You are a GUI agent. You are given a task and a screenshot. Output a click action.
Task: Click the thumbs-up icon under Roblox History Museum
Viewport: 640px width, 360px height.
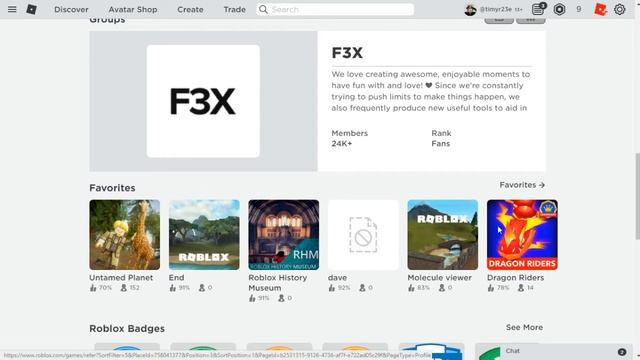252,298
